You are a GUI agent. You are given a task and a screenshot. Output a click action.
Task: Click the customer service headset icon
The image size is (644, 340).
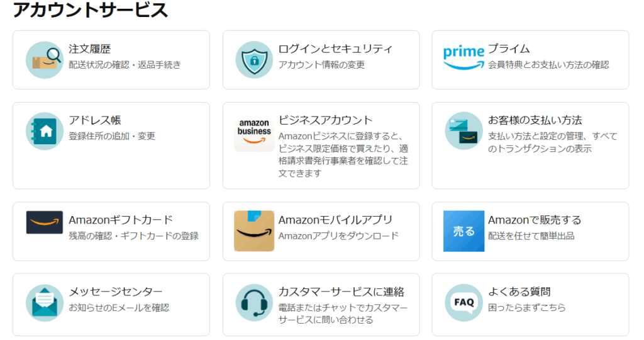coord(254,303)
